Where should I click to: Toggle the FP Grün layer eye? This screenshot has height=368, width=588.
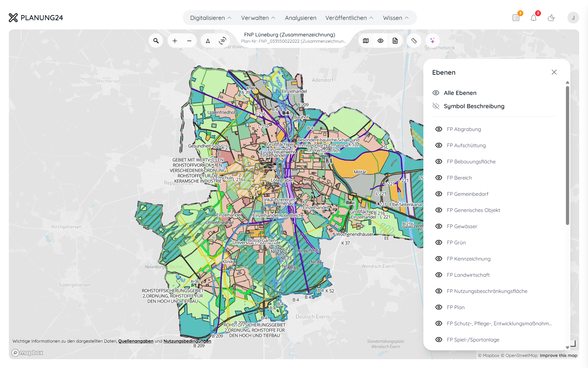pos(439,243)
